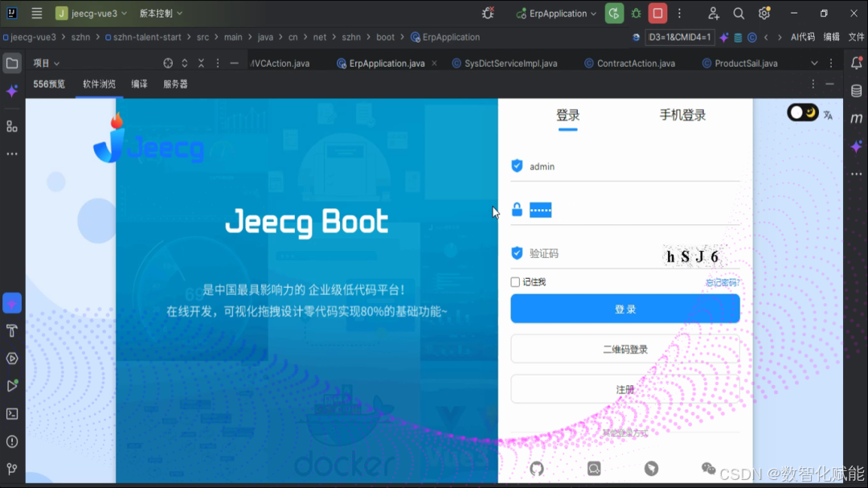The width and height of the screenshot is (868, 488).
Task: Click the ErpApplication breadcrumb item
Action: click(445, 37)
